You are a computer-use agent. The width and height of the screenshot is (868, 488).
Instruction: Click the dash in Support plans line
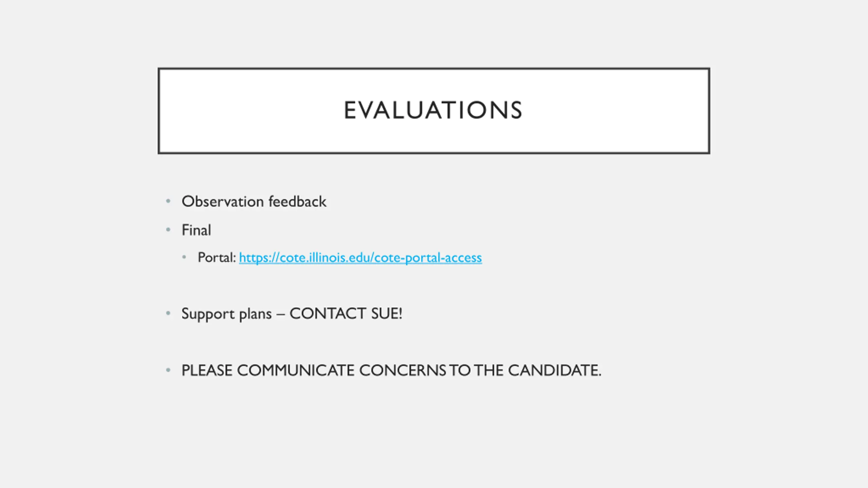280,314
